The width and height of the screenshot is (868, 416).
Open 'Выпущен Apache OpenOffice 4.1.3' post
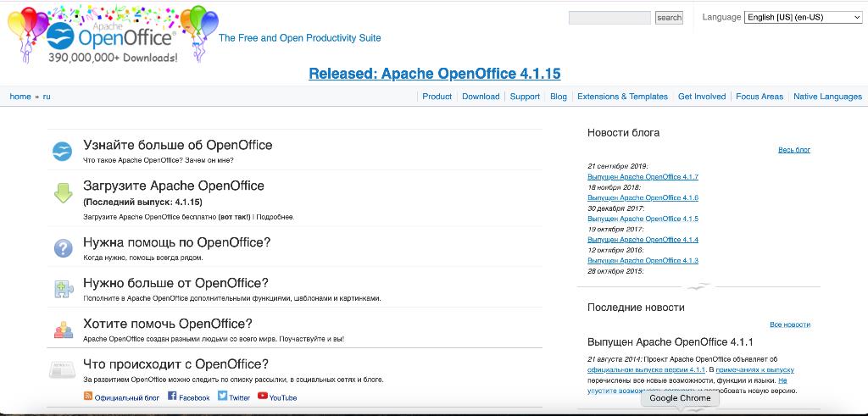[x=643, y=261]
